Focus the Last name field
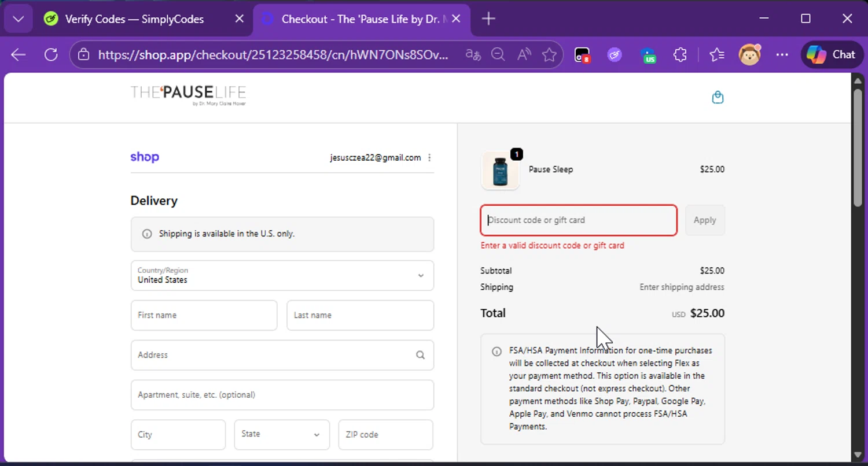This screenshot has height=466, width=868. [x=360, y=315]
